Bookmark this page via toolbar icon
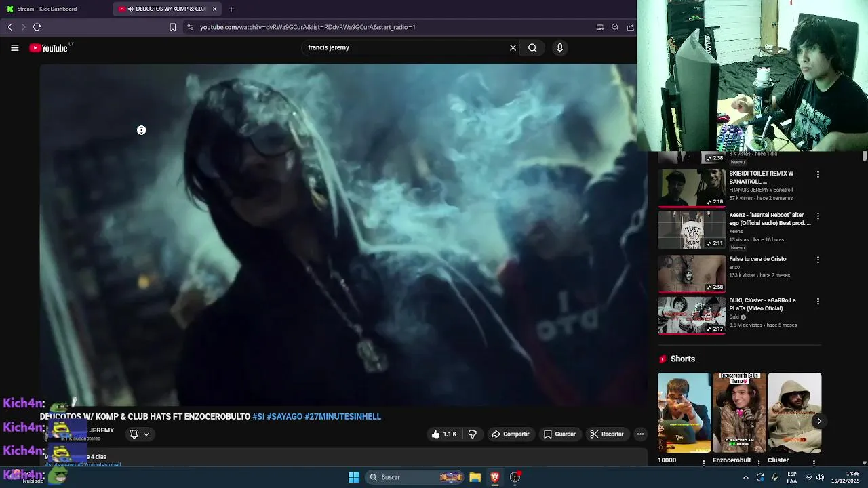868x488 pixels. [x=172, y=27]
